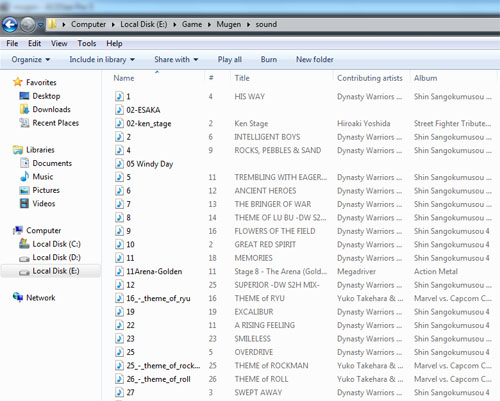Select the title HIS WAY
This screenshot has height=401, width=500.
coord(249,97)
